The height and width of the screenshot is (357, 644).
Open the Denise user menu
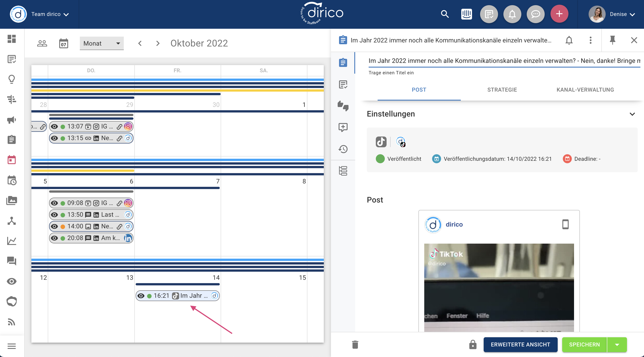pyautogui.click(x=622, y=14)
